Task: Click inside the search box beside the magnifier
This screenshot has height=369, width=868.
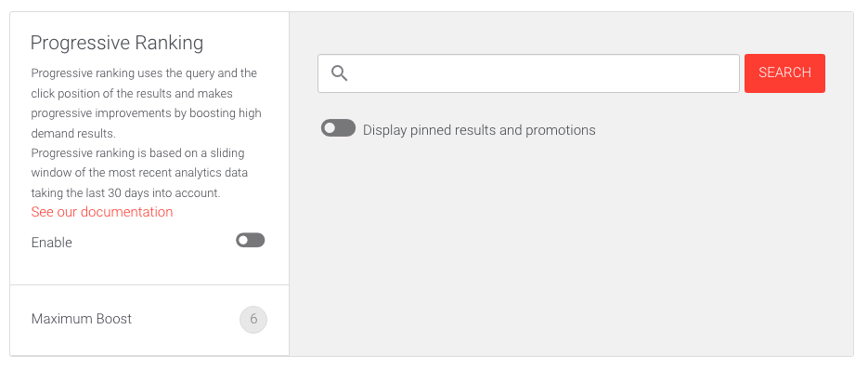Action: 545,73
